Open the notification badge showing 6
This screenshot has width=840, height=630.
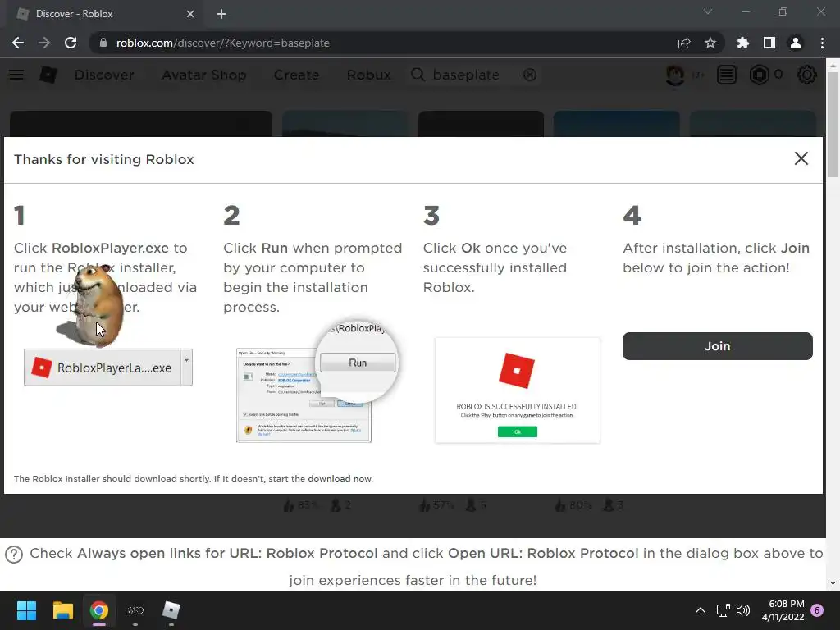(818, 610)
